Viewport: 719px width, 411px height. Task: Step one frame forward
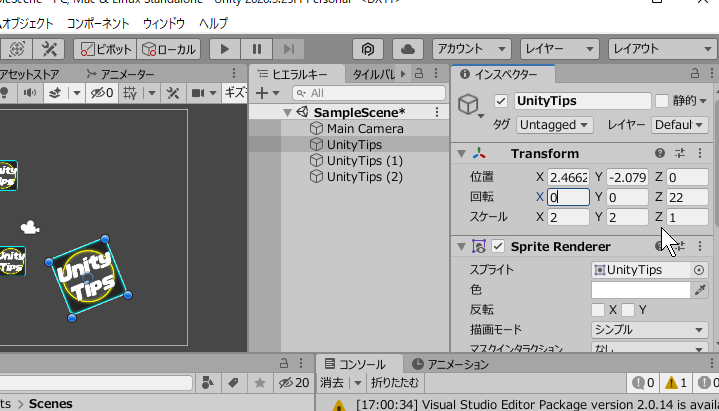288,49
